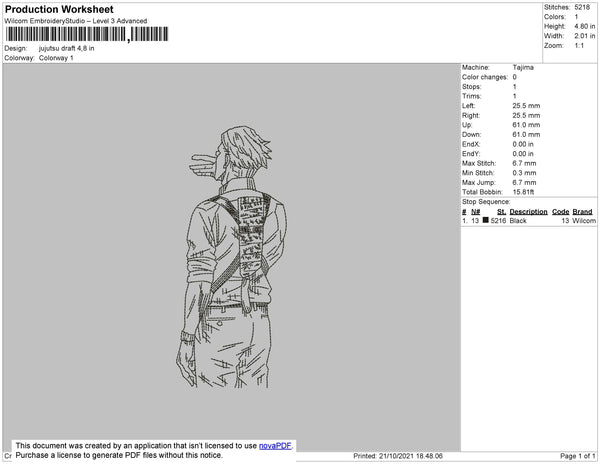
Task: Click the design name "jujutsu draft 4,8 in"
Action: click(67, 48)
